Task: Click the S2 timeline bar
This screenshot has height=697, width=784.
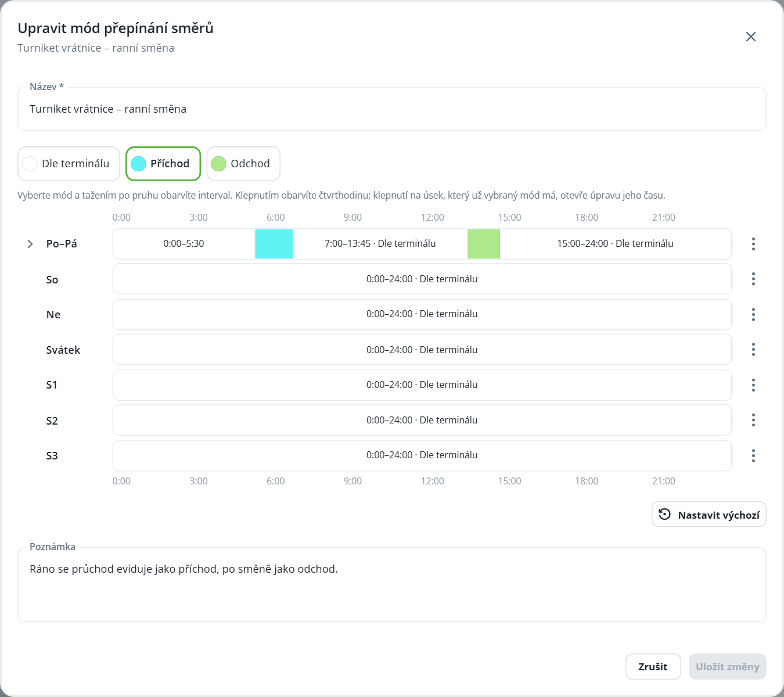Action: pos(422,420)
